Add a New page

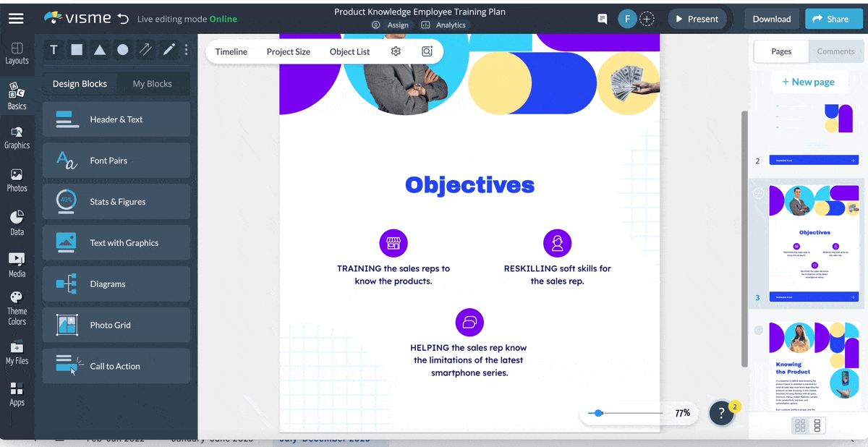[x=808, y=82]
